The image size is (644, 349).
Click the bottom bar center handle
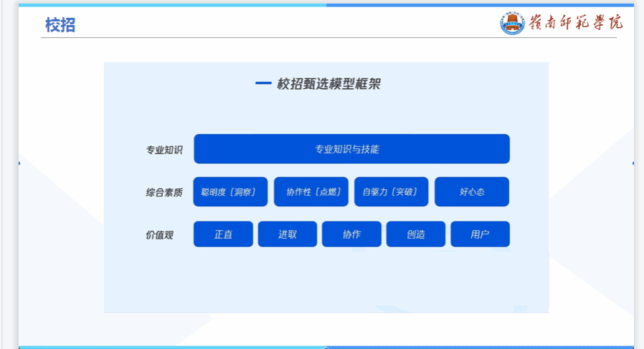pyautogui.click(x=326, y=347)
